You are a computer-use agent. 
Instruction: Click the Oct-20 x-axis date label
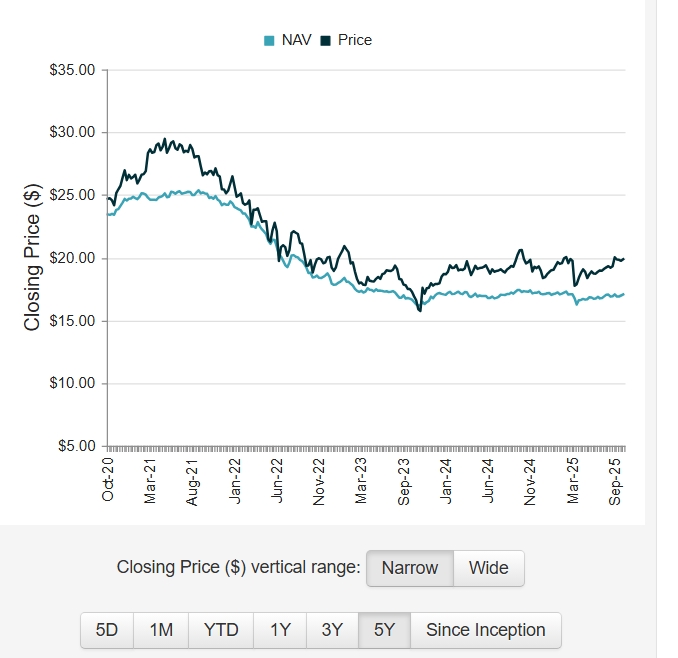(108, 480)
